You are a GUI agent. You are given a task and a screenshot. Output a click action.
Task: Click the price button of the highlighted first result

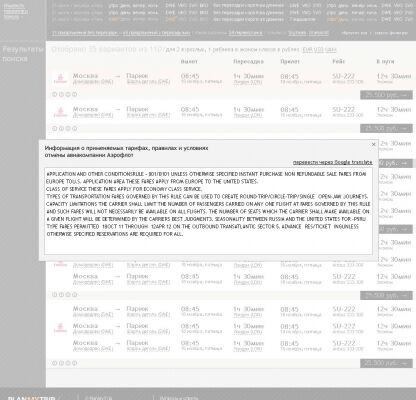(386, 95)
